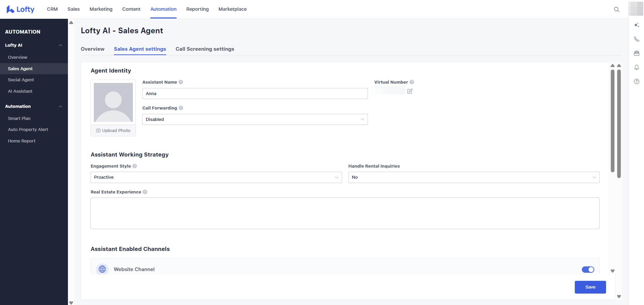Switch to Call Screening settings tab
This screenshot has width=644, height=305.
pos(204,49)
